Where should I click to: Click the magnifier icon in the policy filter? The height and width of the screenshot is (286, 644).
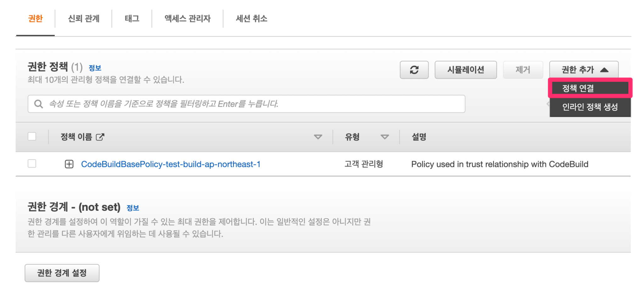[39, 104]
